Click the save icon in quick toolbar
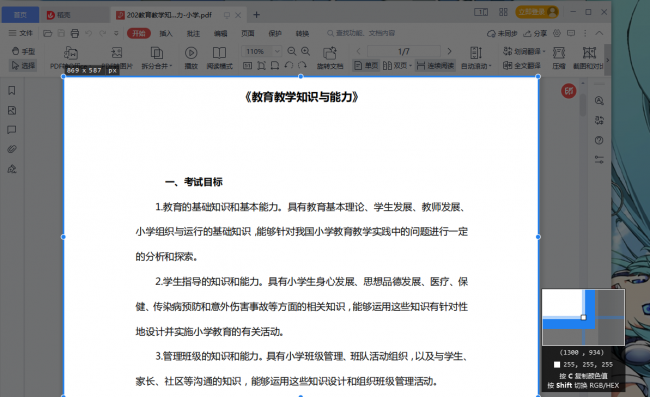650x397 pixels. tap(61, 33)
